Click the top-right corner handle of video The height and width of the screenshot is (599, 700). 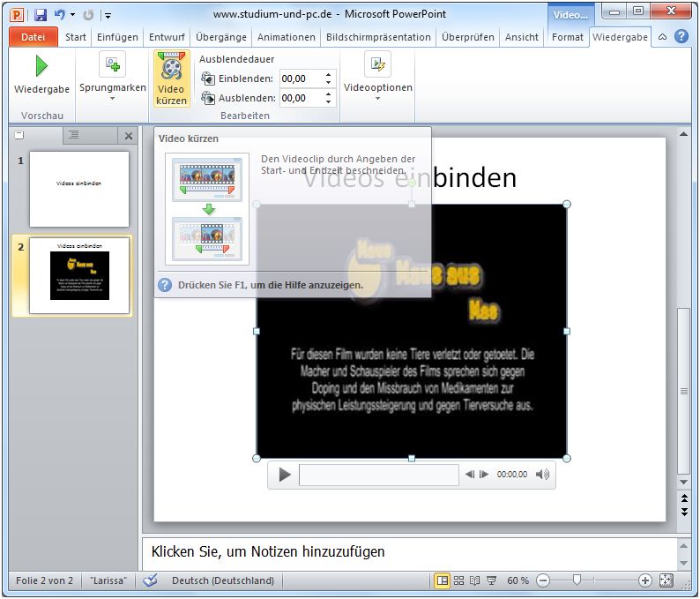tap(567, 204)
